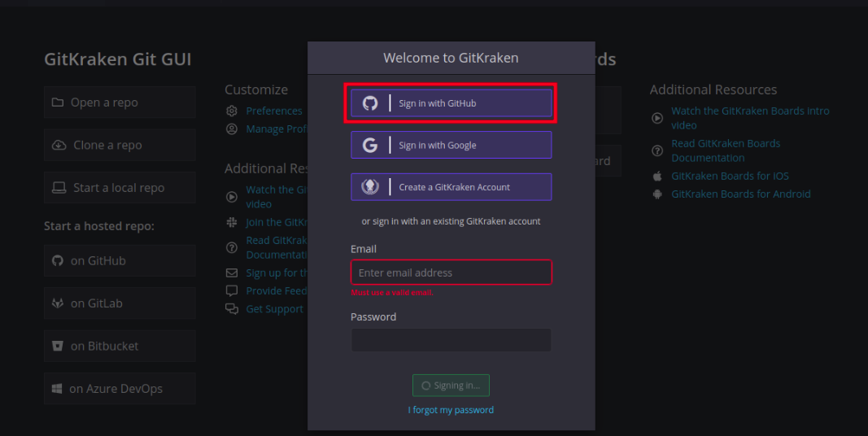
Task: Start a hosted repo on GitLab
Action: [x=120, y=303]
